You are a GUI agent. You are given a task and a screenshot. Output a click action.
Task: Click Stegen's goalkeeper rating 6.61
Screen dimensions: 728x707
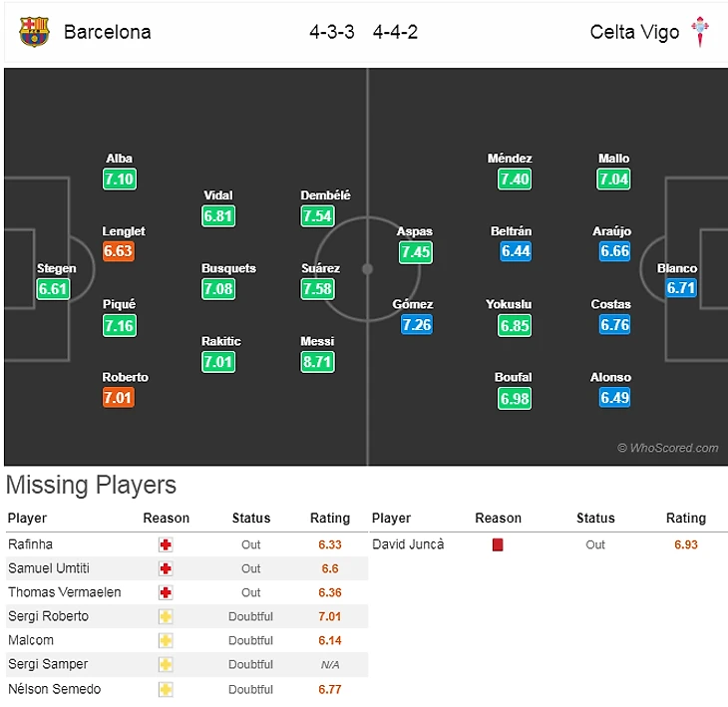point(53,289)
